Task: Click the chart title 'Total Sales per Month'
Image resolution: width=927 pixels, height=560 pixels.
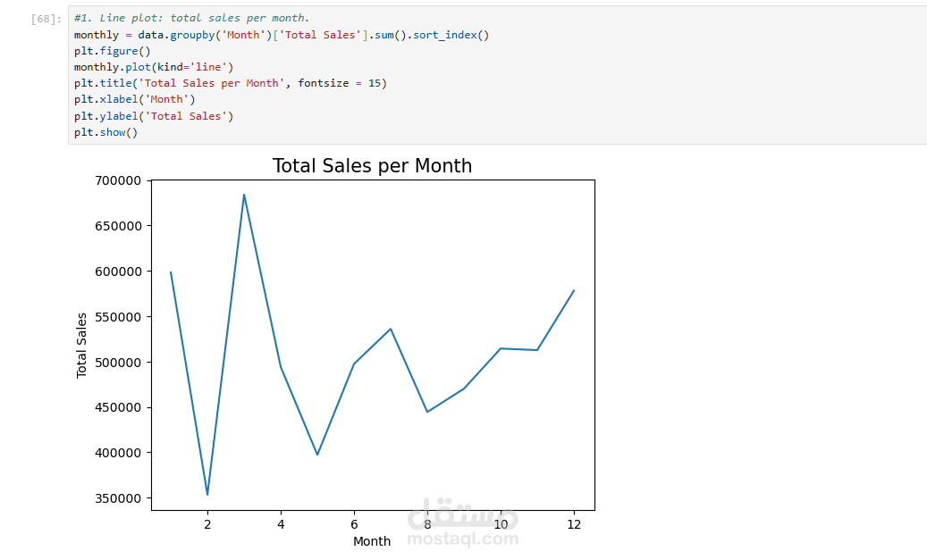Action: (x=372, y=166)
